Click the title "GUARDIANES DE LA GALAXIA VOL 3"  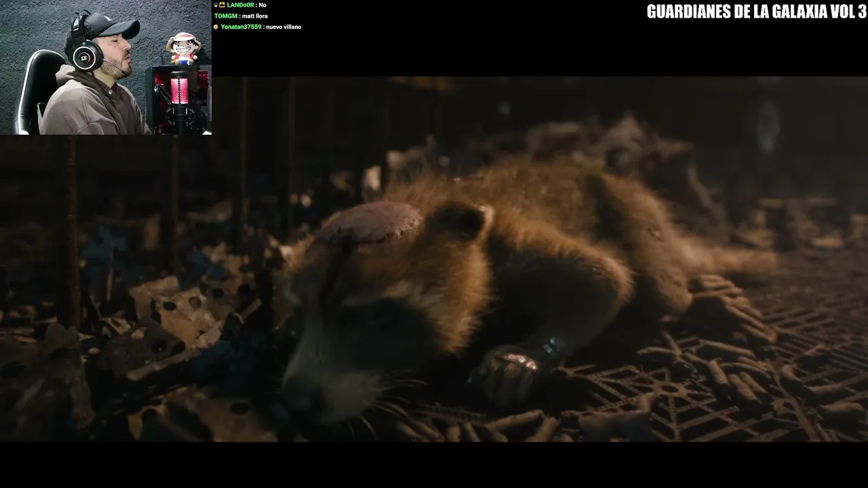(756, 12)
